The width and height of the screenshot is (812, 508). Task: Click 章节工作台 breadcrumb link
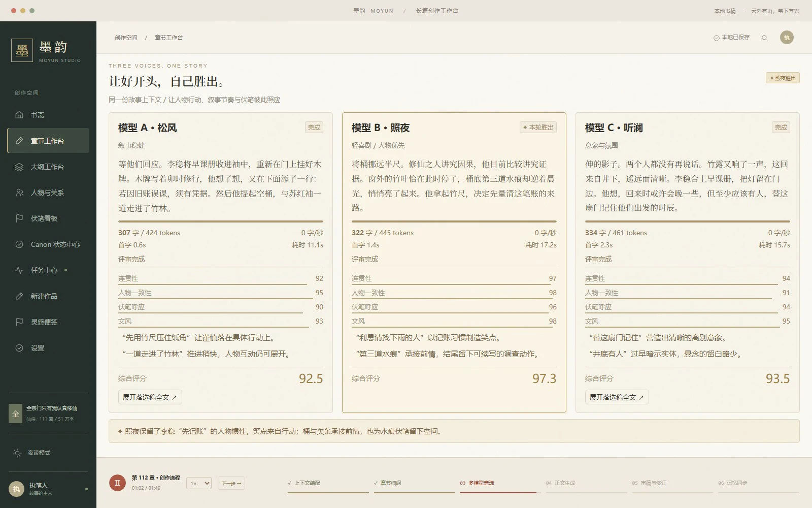coord(168,38)
